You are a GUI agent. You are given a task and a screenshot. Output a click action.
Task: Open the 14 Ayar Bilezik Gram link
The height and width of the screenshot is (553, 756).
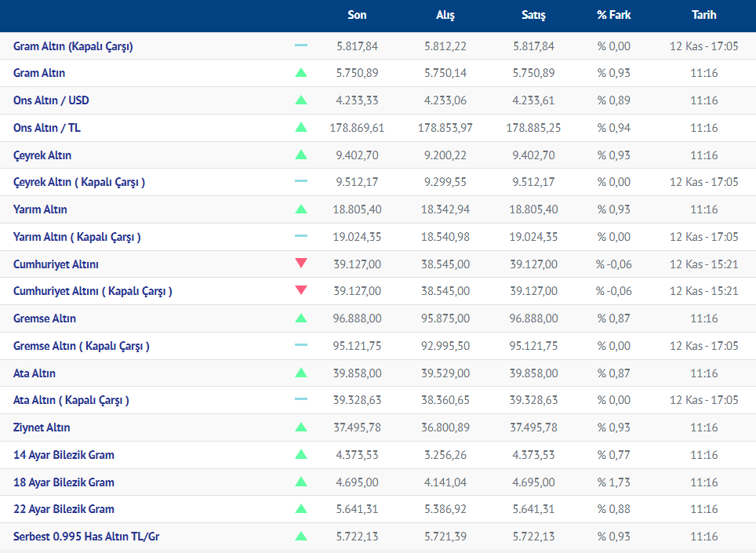tap(64, 455)
